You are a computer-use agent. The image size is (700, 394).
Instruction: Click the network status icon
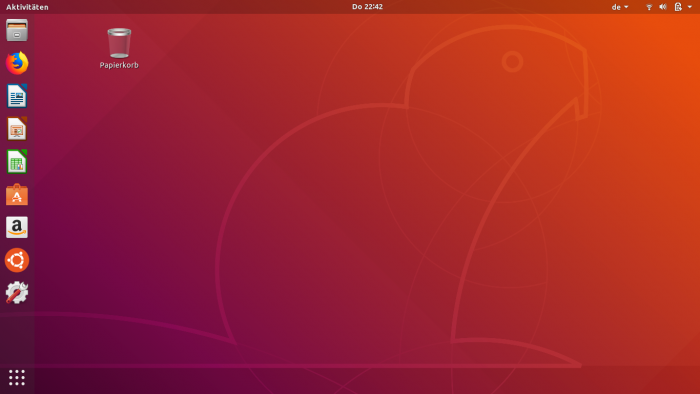[x=649, y=7]
